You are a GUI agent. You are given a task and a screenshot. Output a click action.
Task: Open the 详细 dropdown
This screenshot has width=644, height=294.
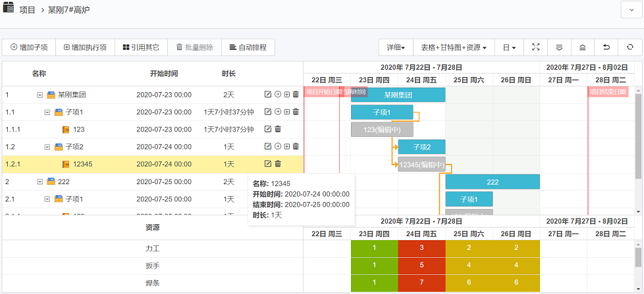point(395,47)
